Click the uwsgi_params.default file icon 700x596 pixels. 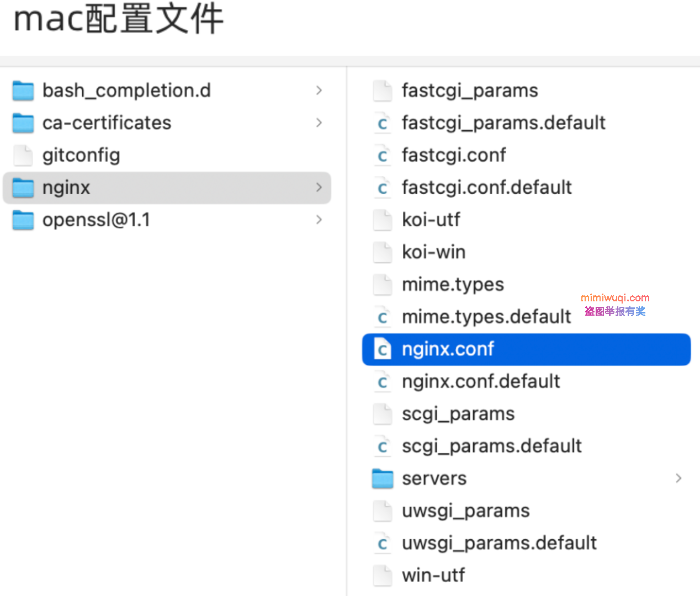point(383,544)
